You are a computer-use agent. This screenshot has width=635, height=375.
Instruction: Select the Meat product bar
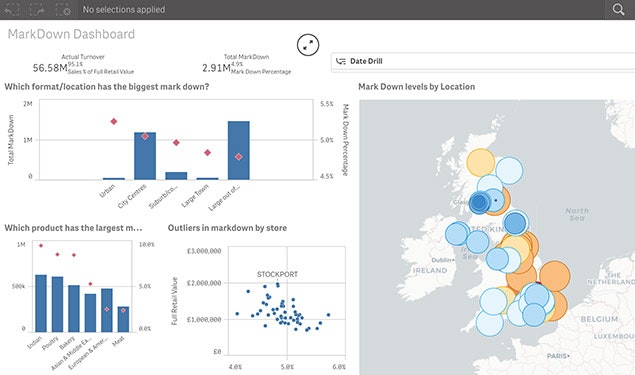pos(124,319)
